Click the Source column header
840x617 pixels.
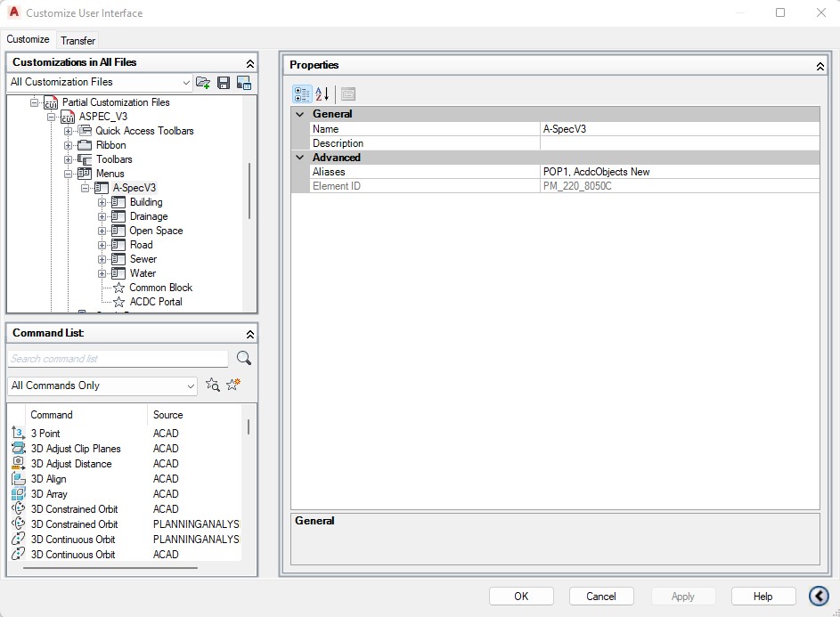pyautogui.click(x=194, y=415)
